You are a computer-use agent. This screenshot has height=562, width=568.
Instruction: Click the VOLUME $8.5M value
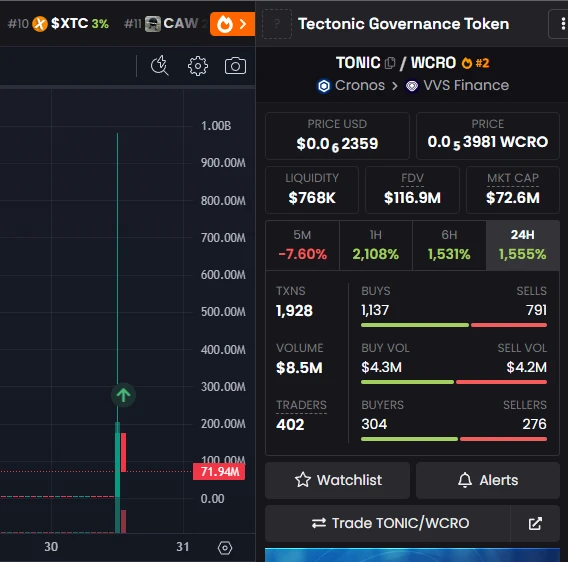click(x=299, y=368)
